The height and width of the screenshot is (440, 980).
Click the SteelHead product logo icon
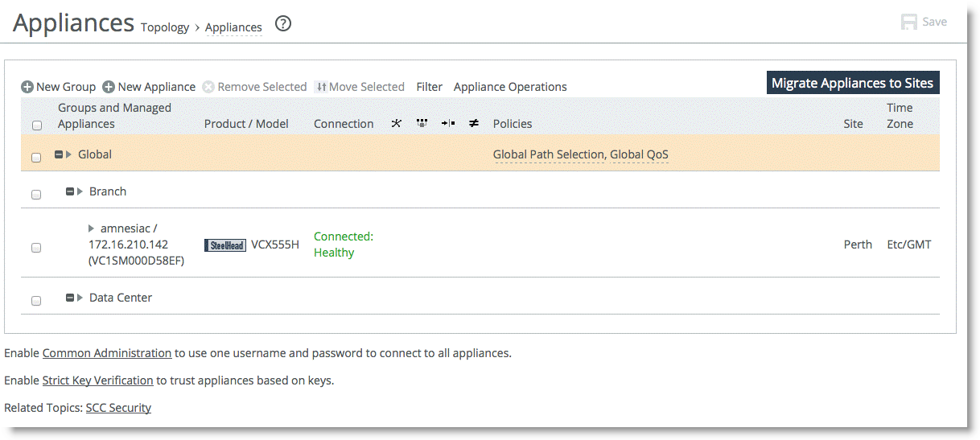tap(225, 245)
